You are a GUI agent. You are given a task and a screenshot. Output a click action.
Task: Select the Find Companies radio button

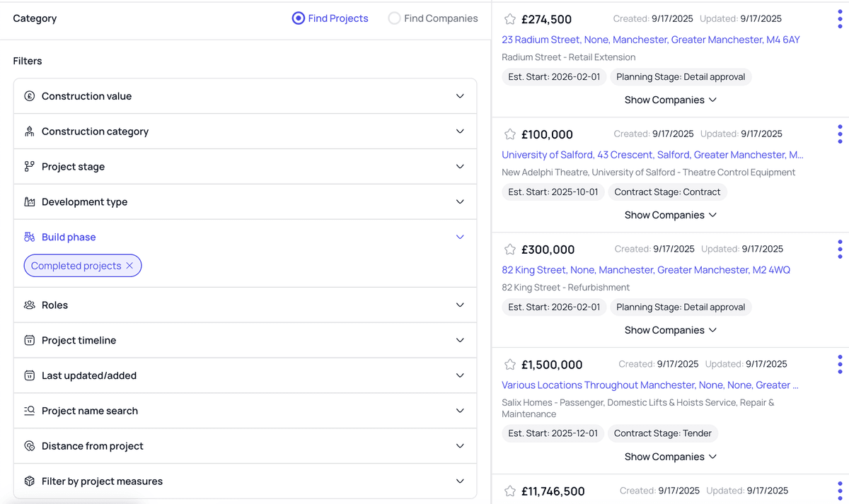(394, 18)
